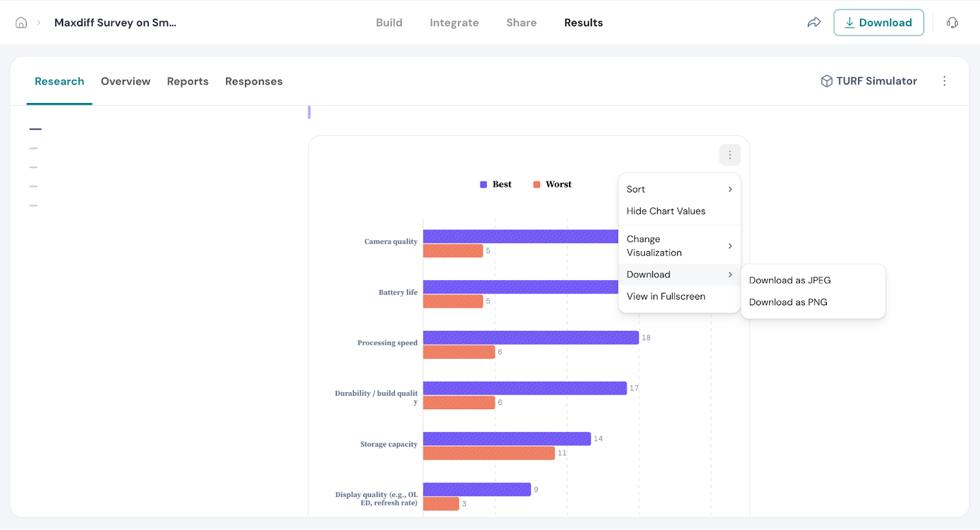Switch to the Overview tab

click(126, 81)
